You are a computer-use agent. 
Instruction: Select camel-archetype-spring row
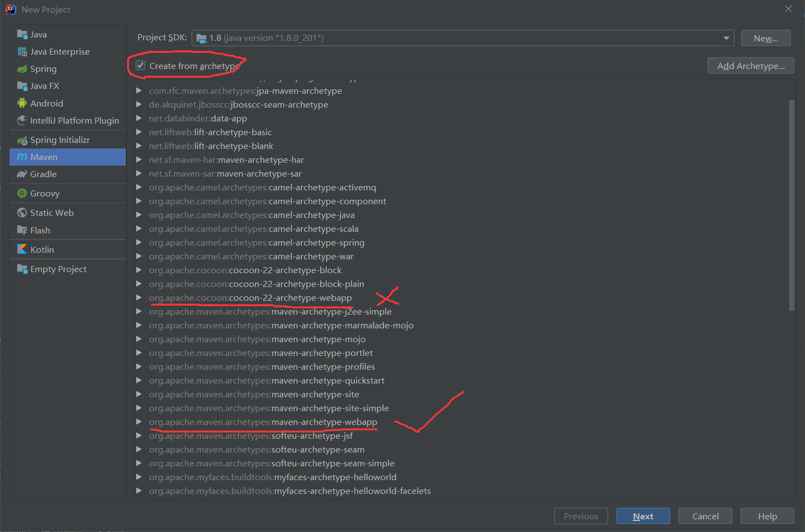[461, 242]
